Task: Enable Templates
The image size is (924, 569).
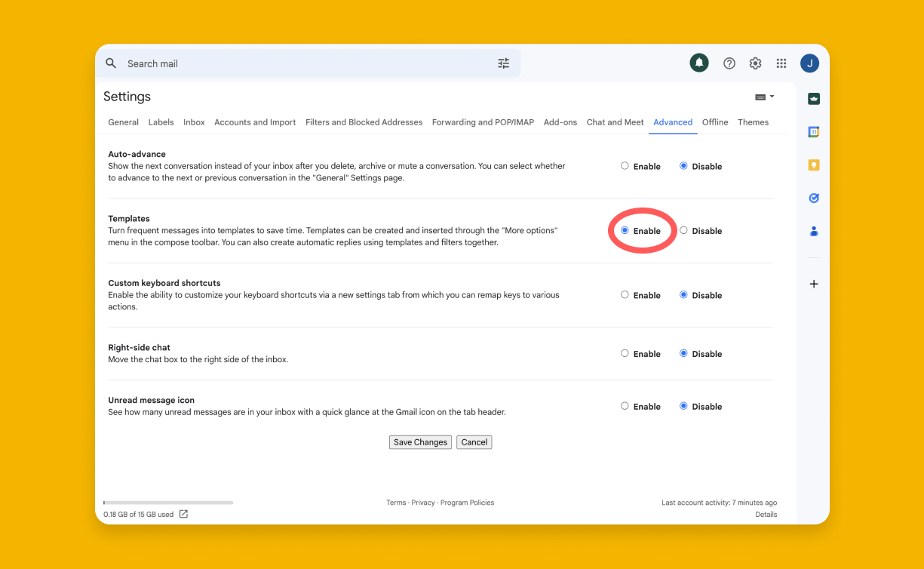Action: 625,230
